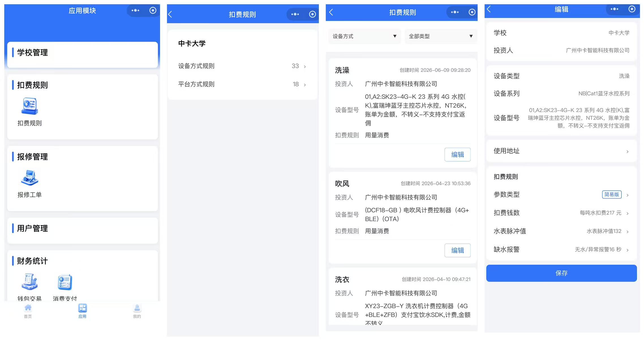Click back arrow on 编辑 screen
Image resolution: width=644 pixels, height=362 pixels.
click(489, 9)
